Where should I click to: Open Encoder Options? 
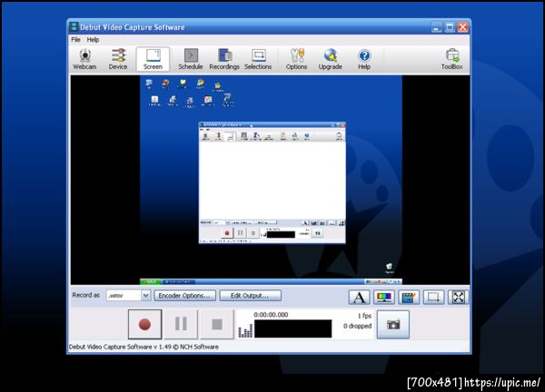pos(184,296)
